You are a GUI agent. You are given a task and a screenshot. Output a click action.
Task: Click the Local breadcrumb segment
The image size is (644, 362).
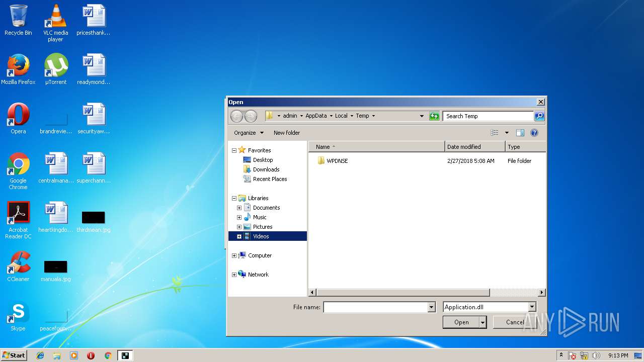[341, 116]
